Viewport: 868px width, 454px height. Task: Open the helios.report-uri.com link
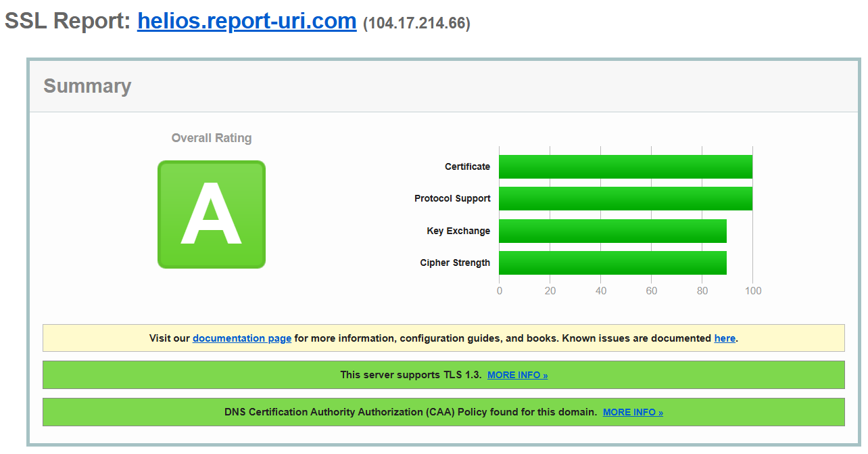click(247, 22)
